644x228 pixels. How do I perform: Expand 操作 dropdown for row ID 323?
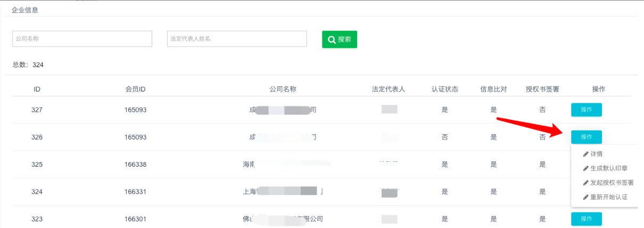586,219
